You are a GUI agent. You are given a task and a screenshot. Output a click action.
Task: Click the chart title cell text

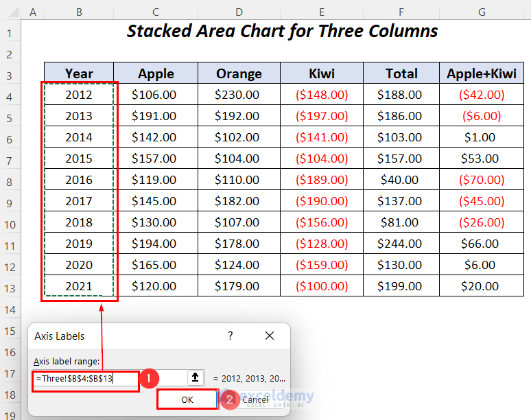(282, 32)
